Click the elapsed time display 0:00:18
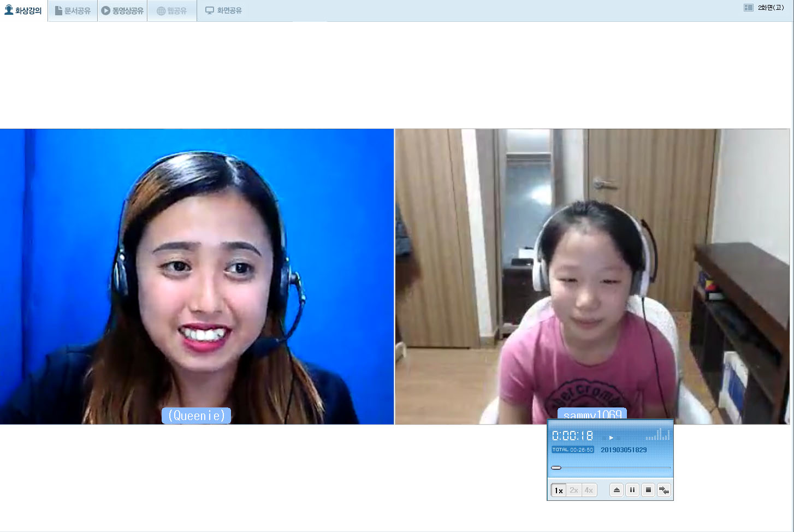The width and height of the screenshot is (794, 532). pos(572,435)
